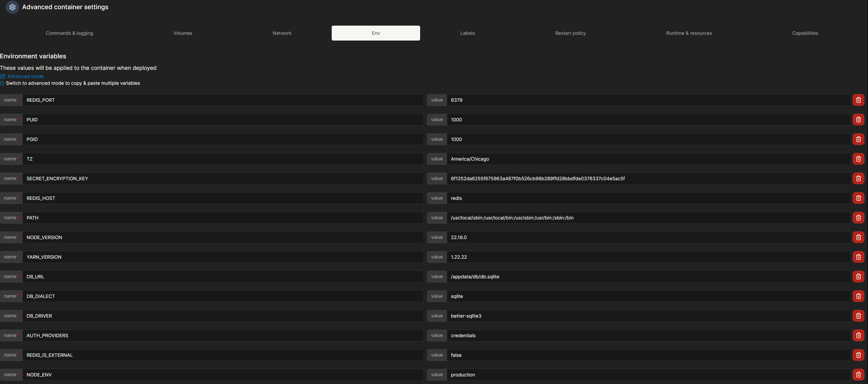
Task: Delete the PUID variable with its trash icon
Action: 858,120
